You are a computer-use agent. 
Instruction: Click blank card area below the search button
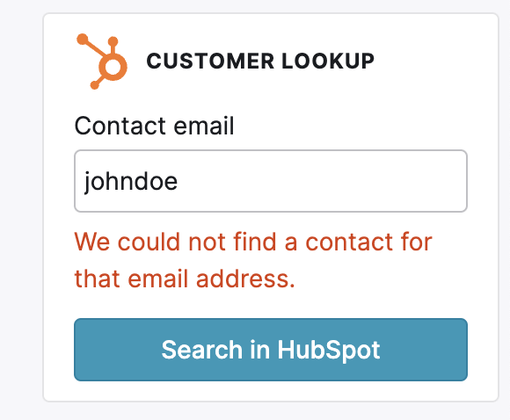[x=271, y=391]
